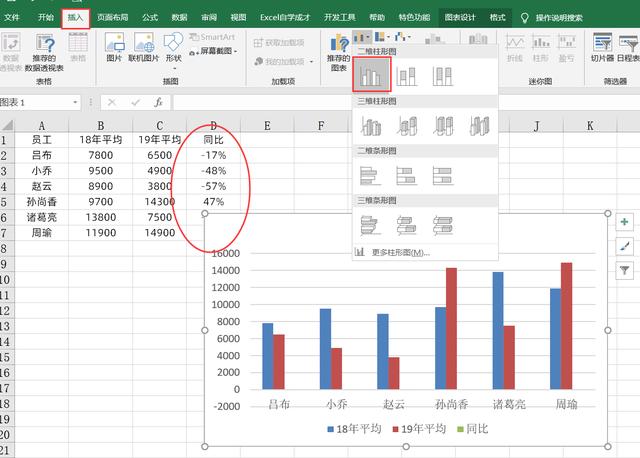Click cell with value 13800
Screen dimensions: 640x458
click(100, 217)
